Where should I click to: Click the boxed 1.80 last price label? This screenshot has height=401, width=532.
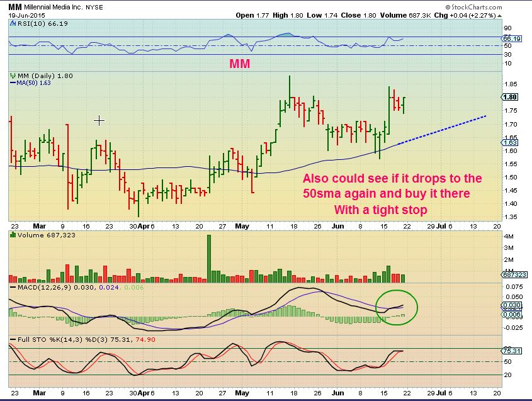pos(509,97)
